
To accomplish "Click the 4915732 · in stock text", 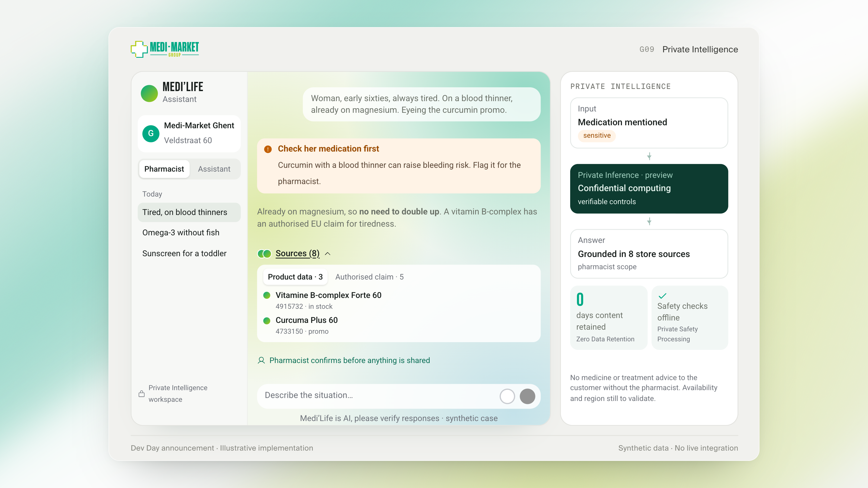I will (304, 306).
